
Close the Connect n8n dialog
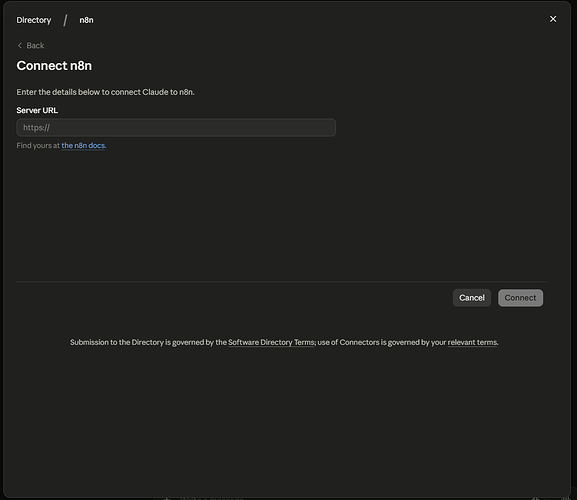coord(553,19)
